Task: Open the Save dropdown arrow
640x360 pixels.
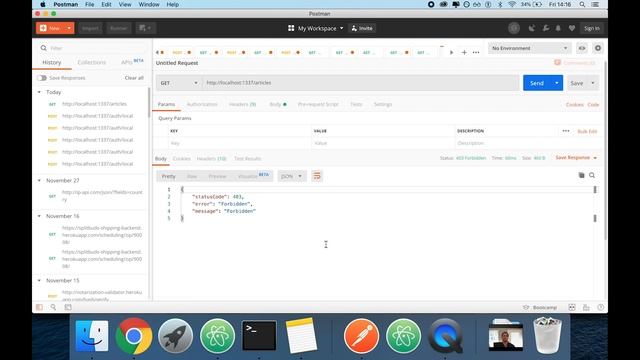Action: point(593,83)
